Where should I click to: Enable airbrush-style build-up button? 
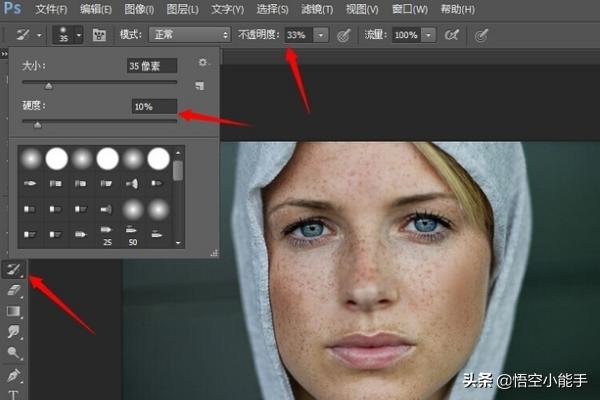pos(452,35)
